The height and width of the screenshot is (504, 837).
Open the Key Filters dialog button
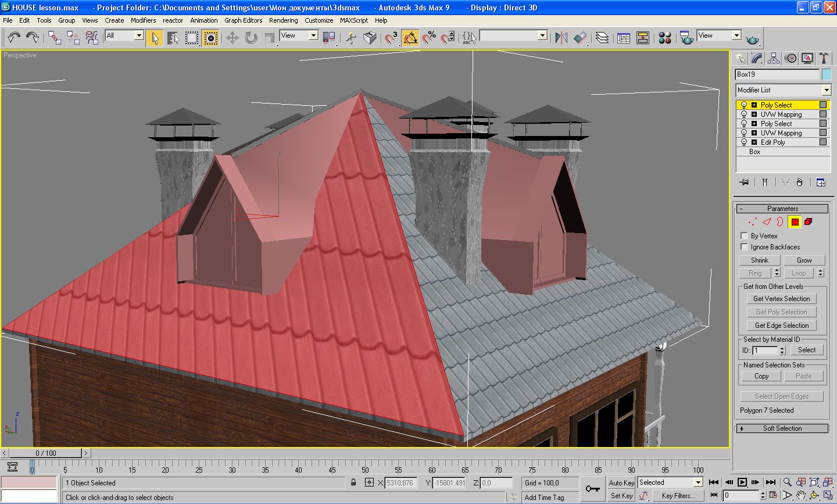tap(678, 496)
